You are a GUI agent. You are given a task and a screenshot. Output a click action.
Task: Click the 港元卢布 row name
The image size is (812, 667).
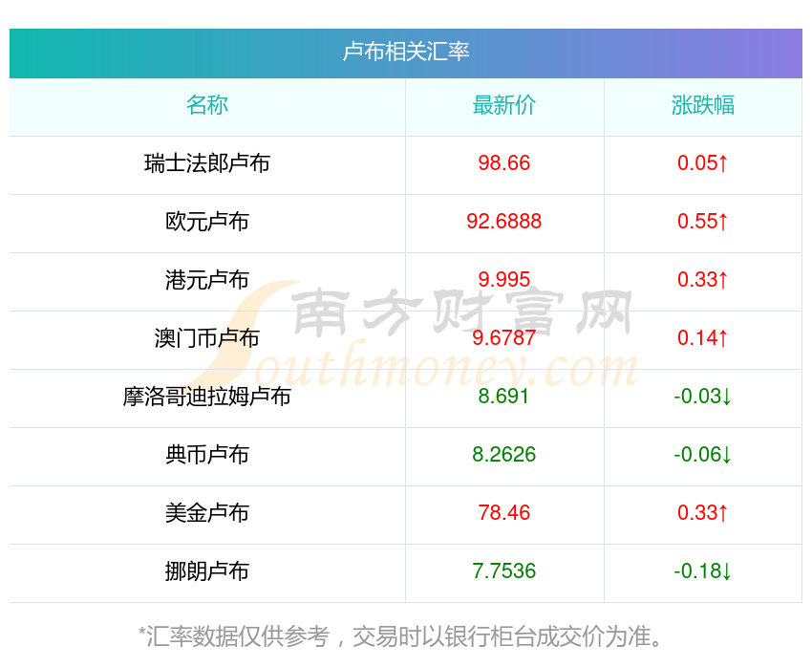click(x=207, y=280)
